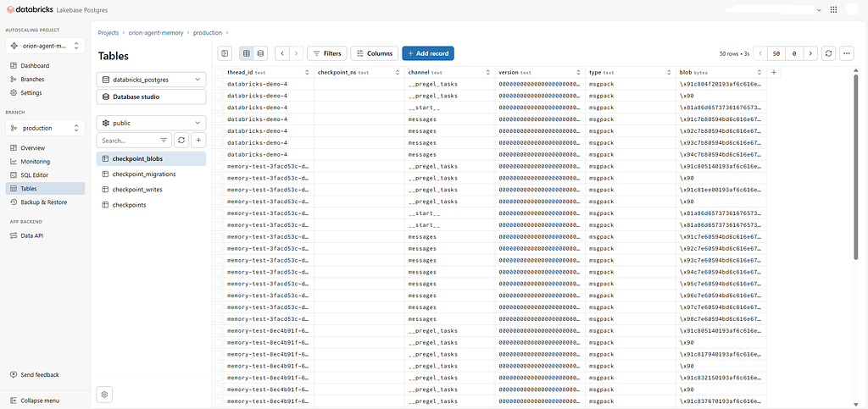Toggle the select-all rows checkbox
Viewport: 868px width, 409px height.
click(218, 73)
